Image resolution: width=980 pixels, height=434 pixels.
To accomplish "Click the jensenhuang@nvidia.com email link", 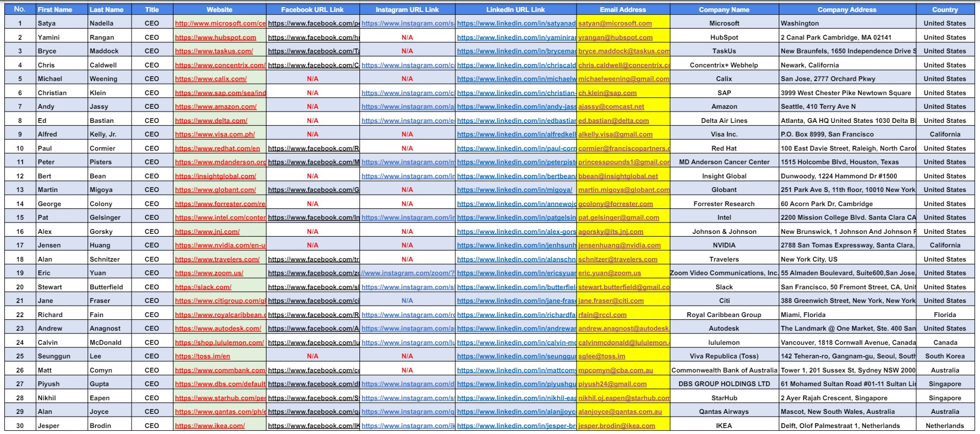I will [x=619, y=245].
